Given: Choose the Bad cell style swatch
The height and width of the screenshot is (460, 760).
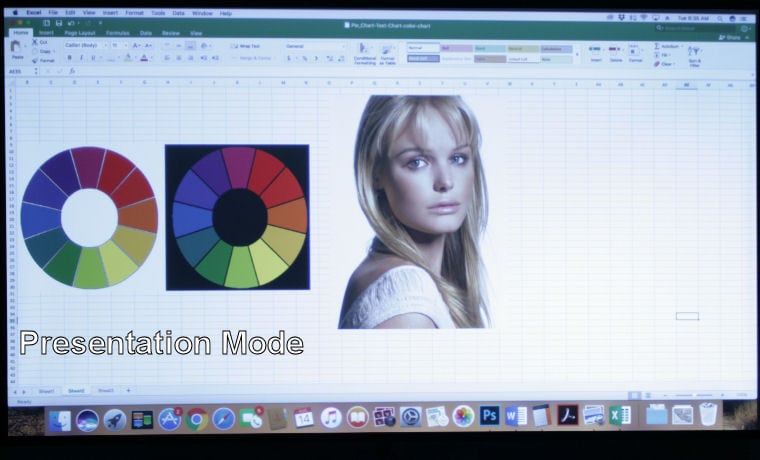Looking at the screenshot, I should [x=454, y=48].
